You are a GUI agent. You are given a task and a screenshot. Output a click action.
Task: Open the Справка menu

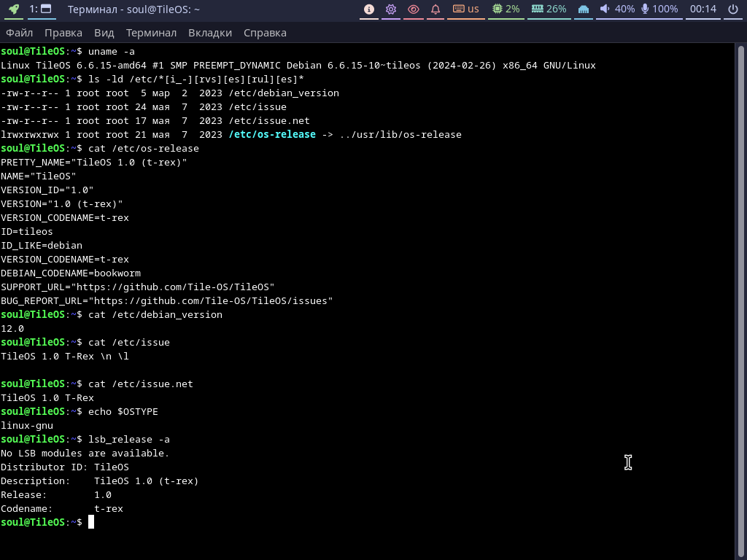click(x=265, y=33)
